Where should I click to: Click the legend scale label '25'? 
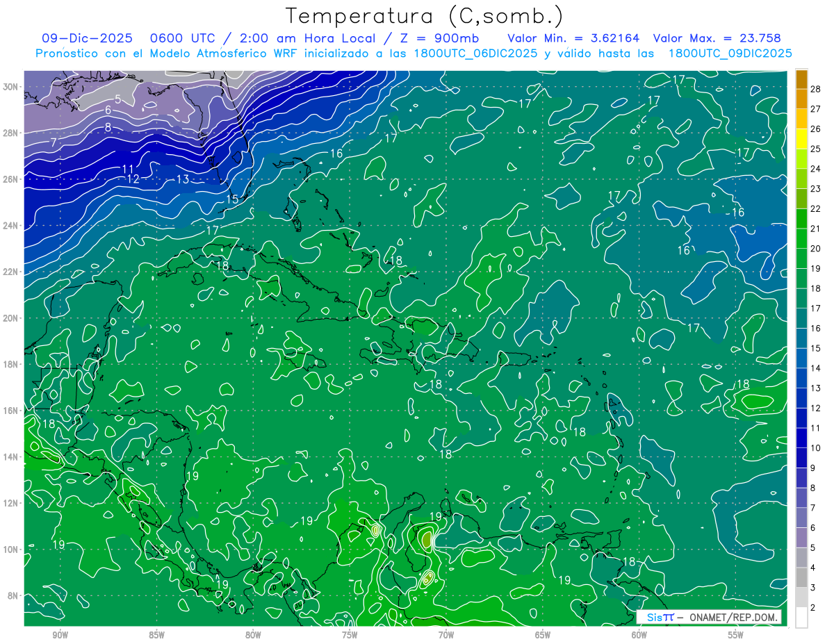[816, 149]
